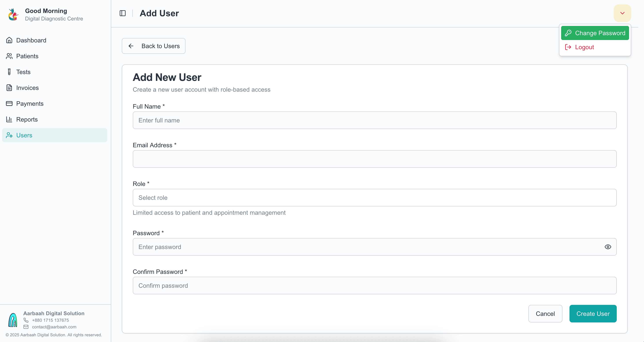Open the Payments page
The image size is (644, 342).
(x=55, y=104)
